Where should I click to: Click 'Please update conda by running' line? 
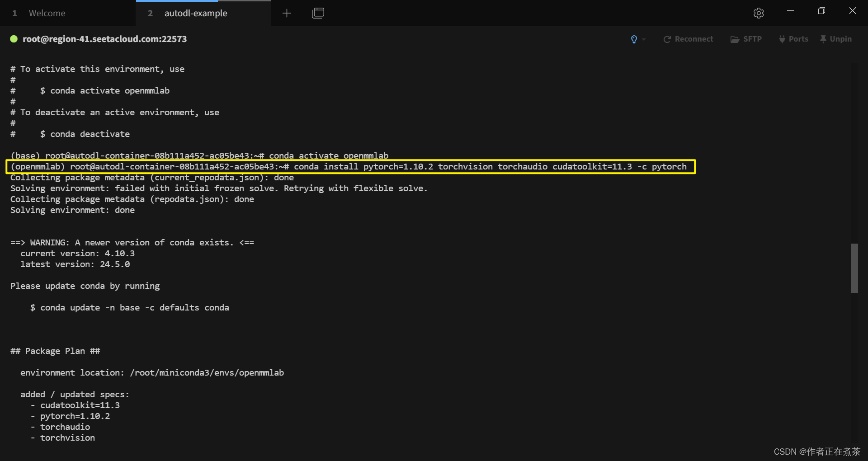[85, 286]
